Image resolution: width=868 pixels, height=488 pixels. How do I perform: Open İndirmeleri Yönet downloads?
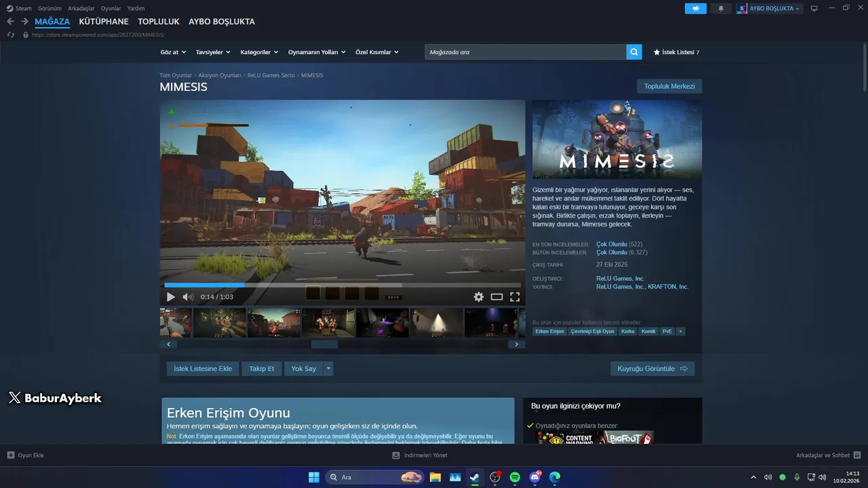click(x=420, y=455)
